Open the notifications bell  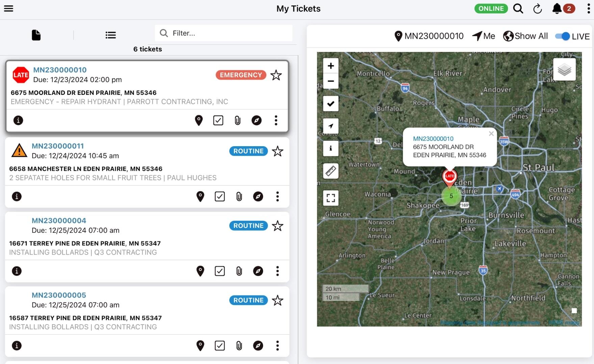click(557, 9)
